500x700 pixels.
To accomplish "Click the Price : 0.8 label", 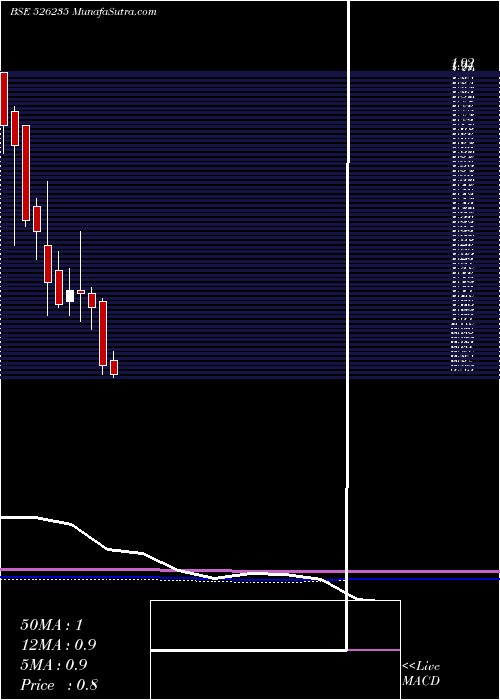I will coord(59,685).
